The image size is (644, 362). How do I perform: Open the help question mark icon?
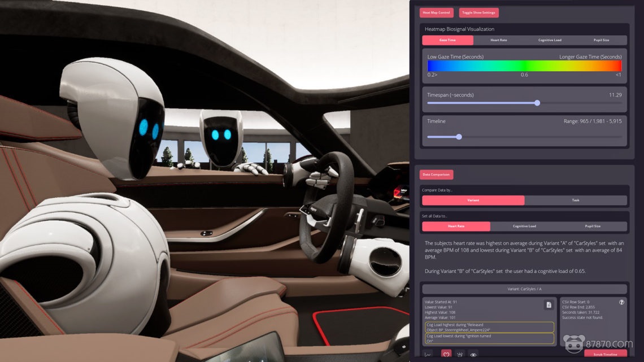[622, 302]
